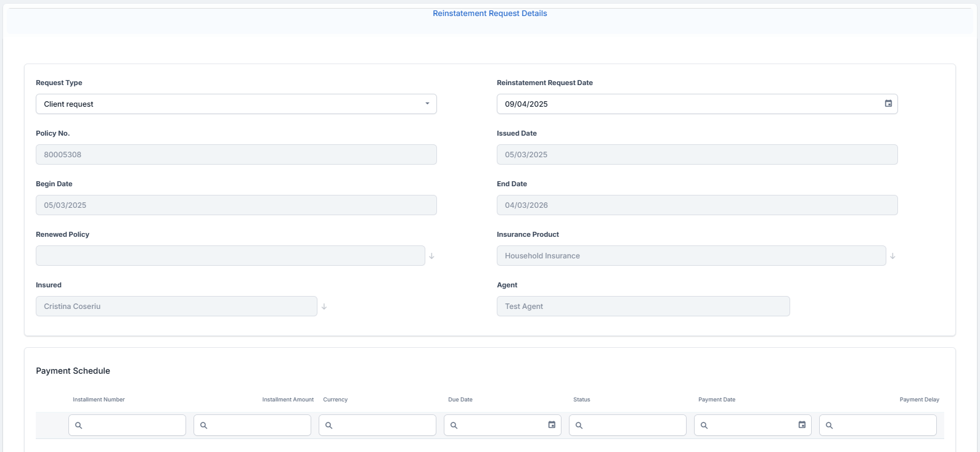Click search icon in Currency filter
The height and width of the screenshot is (452, 980).
(329, 425)
